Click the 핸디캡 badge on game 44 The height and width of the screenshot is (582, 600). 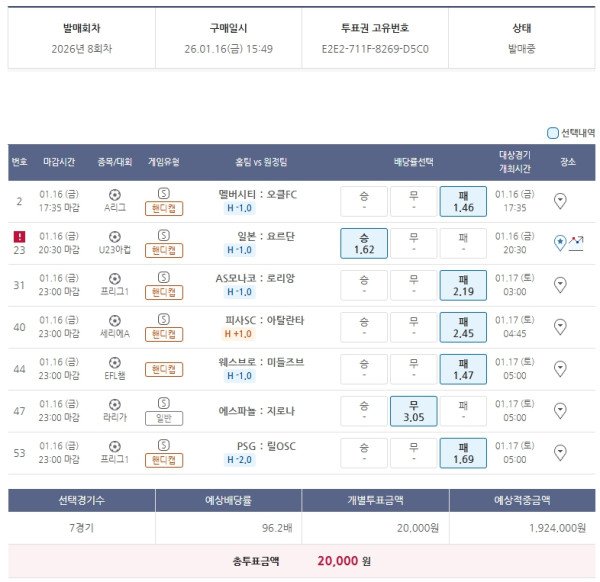[164, 369]
